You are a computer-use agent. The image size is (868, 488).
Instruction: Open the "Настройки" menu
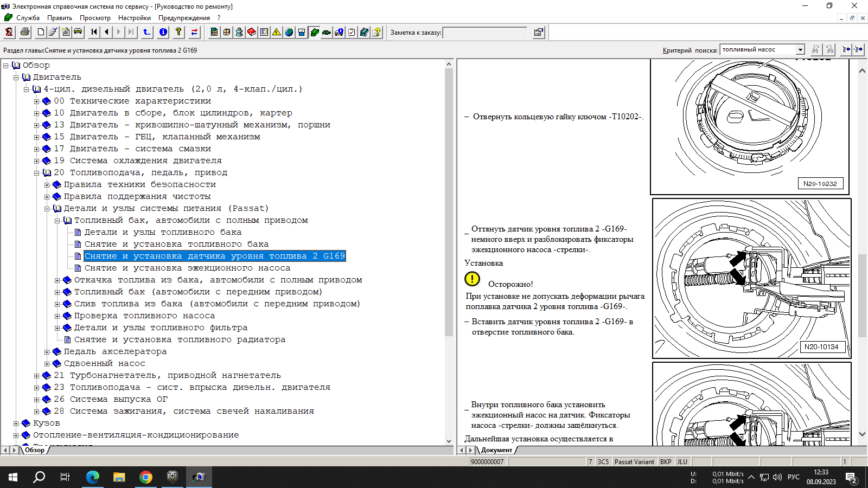pos(134,18)
